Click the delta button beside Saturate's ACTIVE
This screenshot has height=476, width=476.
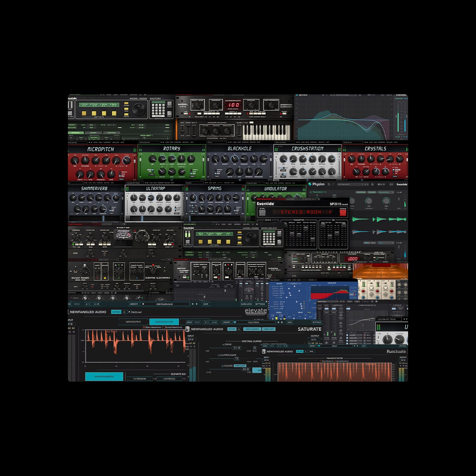239,329
